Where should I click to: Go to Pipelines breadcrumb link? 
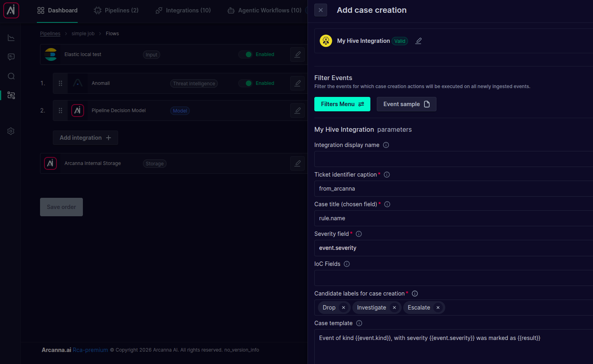point(50,34)
